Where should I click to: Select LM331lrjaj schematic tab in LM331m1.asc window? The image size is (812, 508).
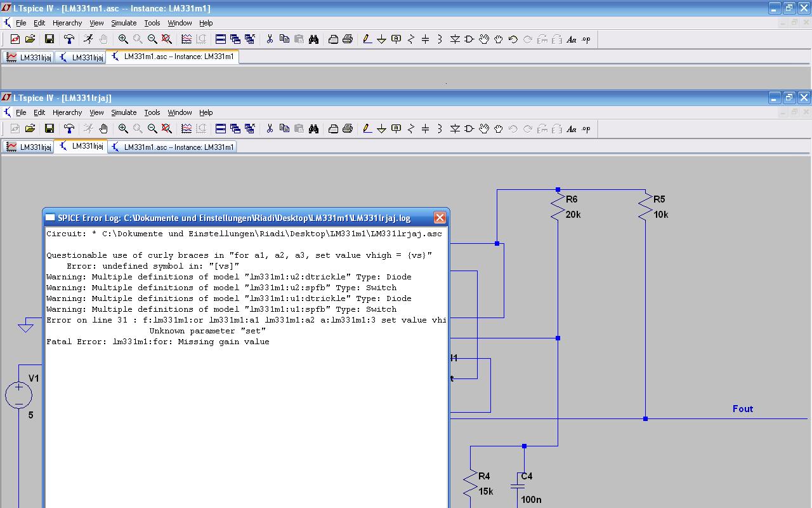coord(81,57)
